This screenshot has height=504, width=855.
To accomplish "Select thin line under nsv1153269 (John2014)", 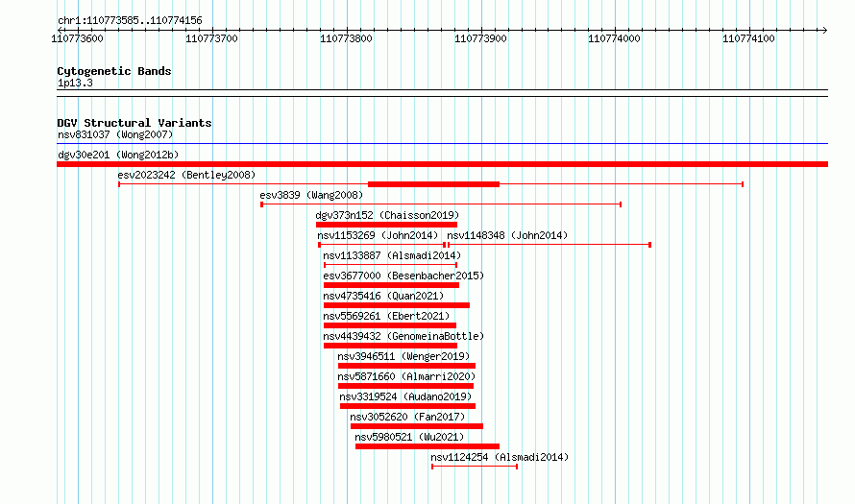I will pos(382,245).
